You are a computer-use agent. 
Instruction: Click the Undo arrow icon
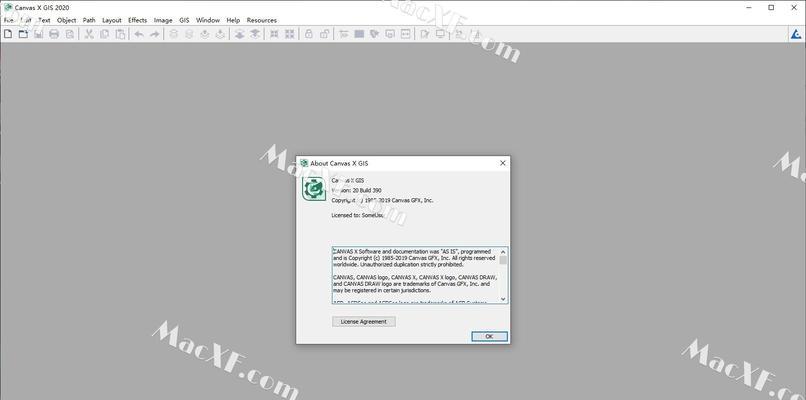point(139,34)
